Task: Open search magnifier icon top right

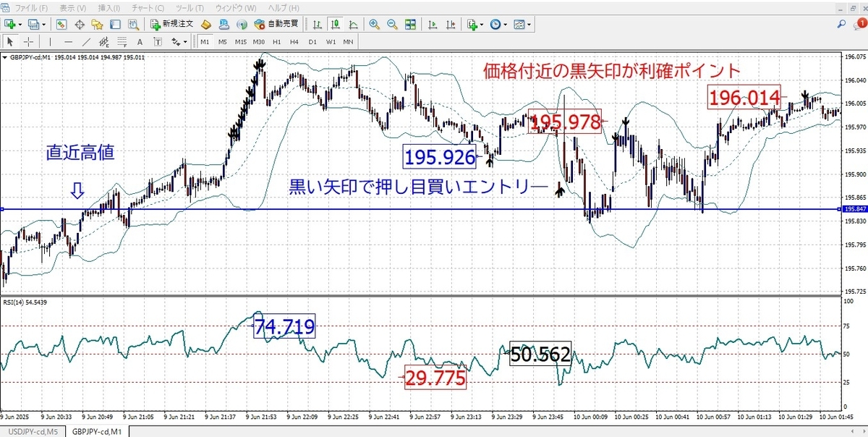Action: pos(842,24)
